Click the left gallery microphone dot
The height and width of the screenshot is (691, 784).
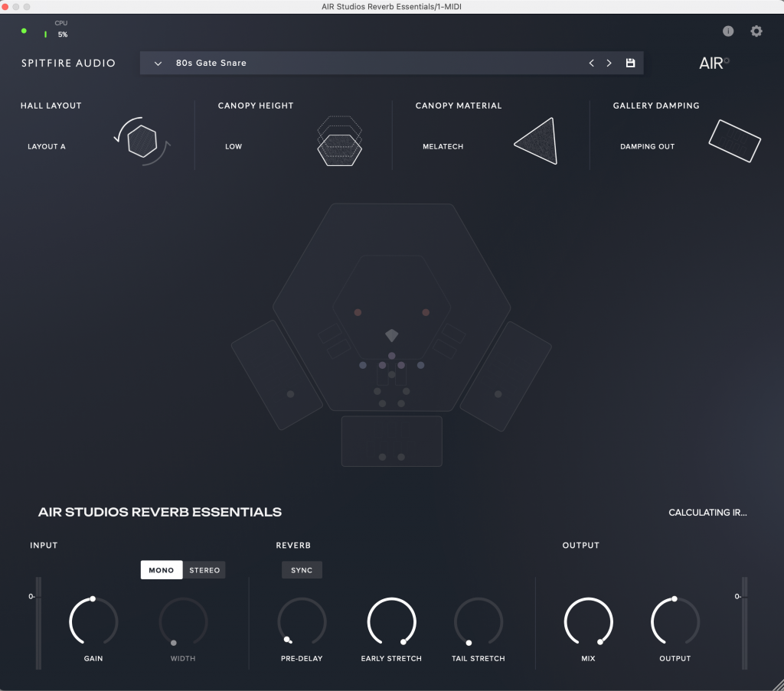point(290,394)
